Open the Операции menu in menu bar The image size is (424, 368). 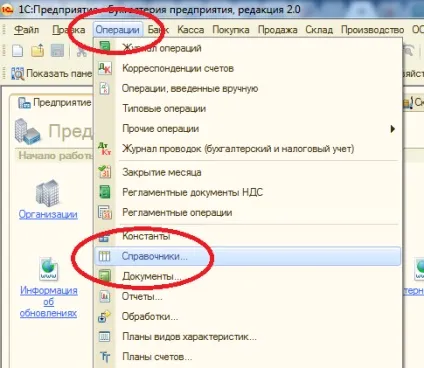coord(117,30)
